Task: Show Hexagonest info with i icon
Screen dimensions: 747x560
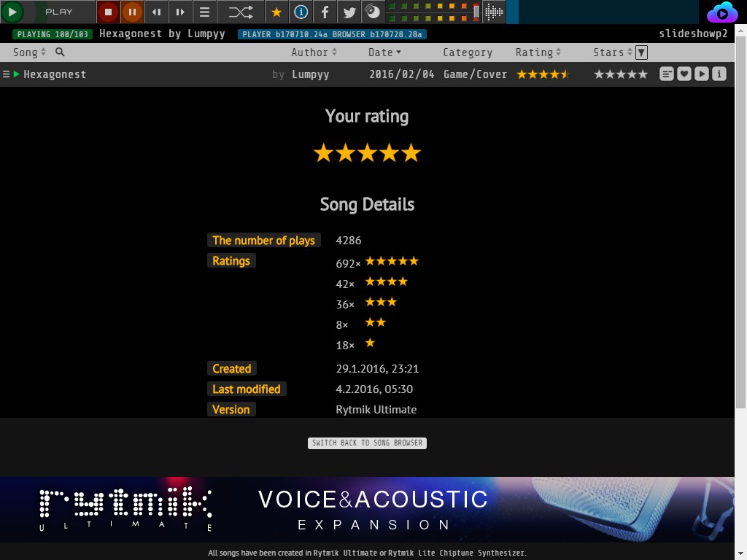Action: tap(719, 74)
